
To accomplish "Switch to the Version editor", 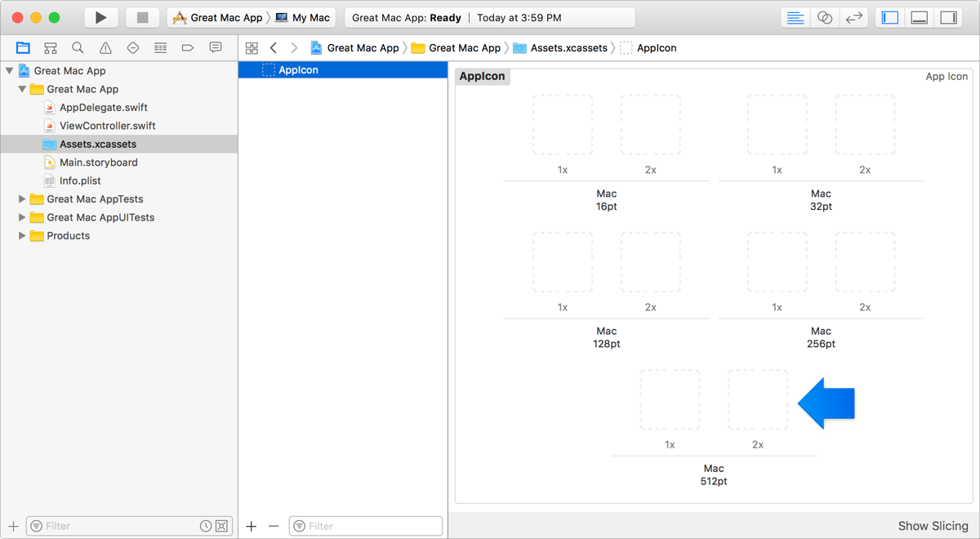I will tap(854, 17).
